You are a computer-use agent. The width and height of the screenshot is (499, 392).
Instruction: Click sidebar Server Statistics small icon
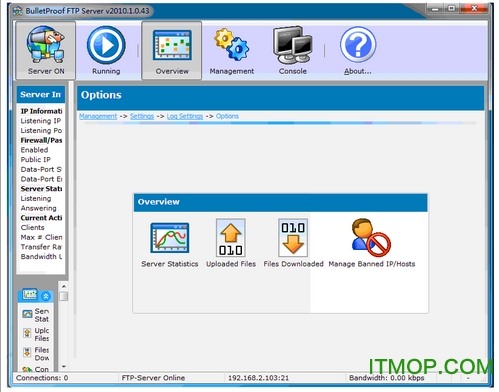coord(27,314)
